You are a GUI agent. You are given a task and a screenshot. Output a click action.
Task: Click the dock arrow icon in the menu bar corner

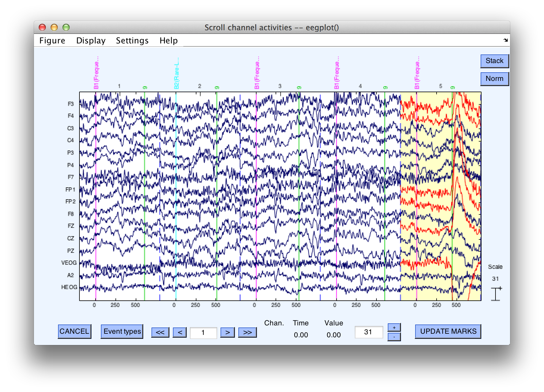coord(505,40)
